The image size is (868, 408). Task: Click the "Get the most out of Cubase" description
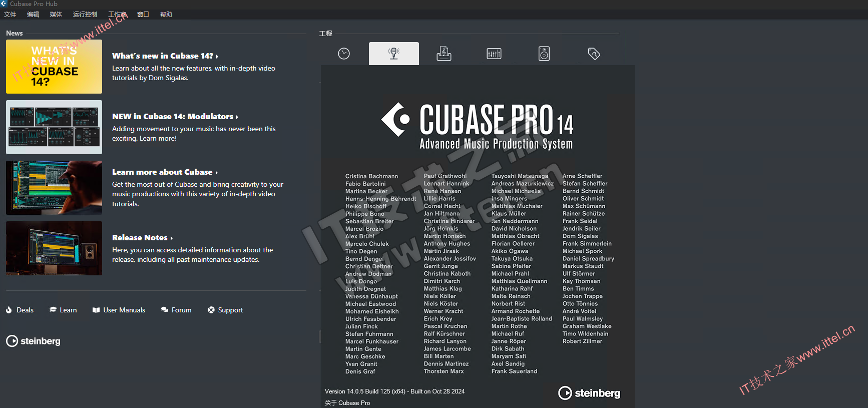198,194
